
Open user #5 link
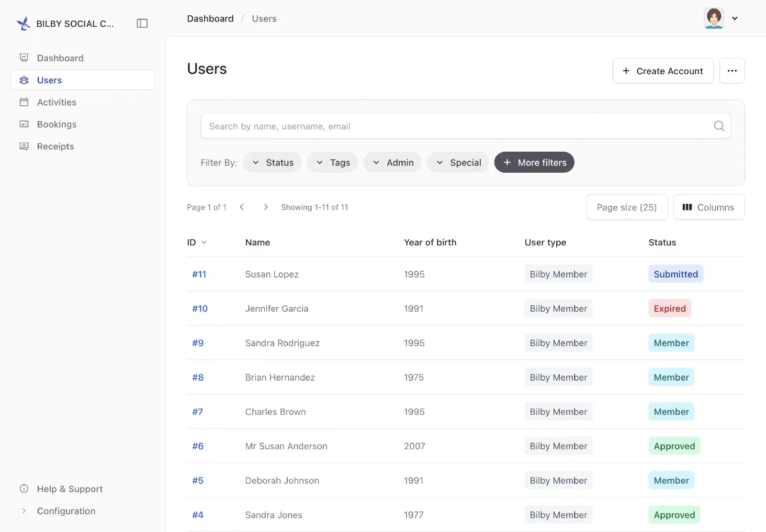(x=198, y=481)
